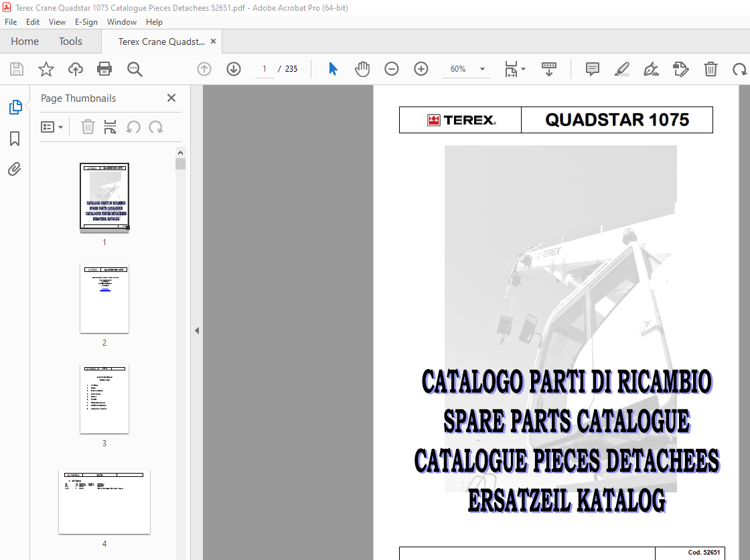
Task: Click the fit page width icon
Action: coord(511,69)
